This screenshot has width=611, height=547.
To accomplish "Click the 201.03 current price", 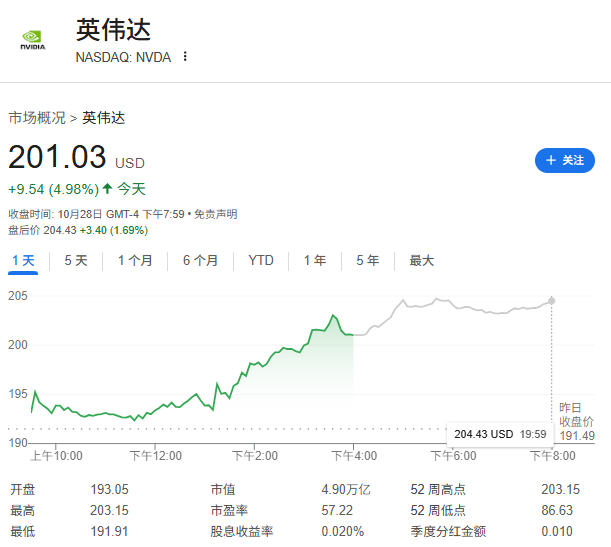I will pyautogui.click(x=57, y=157).
